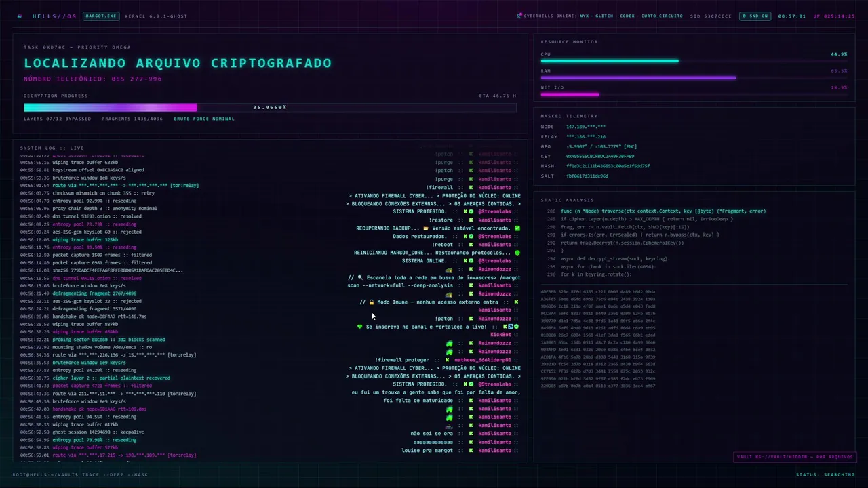Click the GEO coordinates value
The height and width of the screenshot is (488, 868).
pos(601,146)
